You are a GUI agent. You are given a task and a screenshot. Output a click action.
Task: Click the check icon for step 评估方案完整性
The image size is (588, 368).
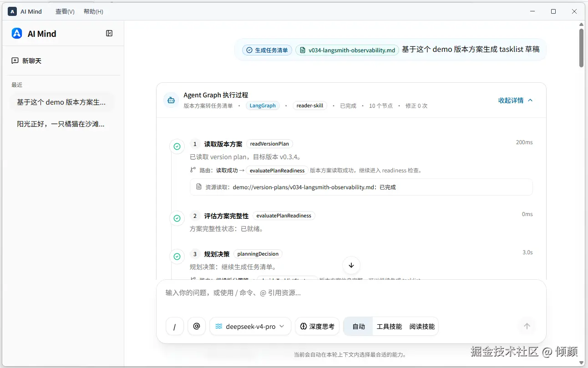pyautogui.click(x=177, y=218)
